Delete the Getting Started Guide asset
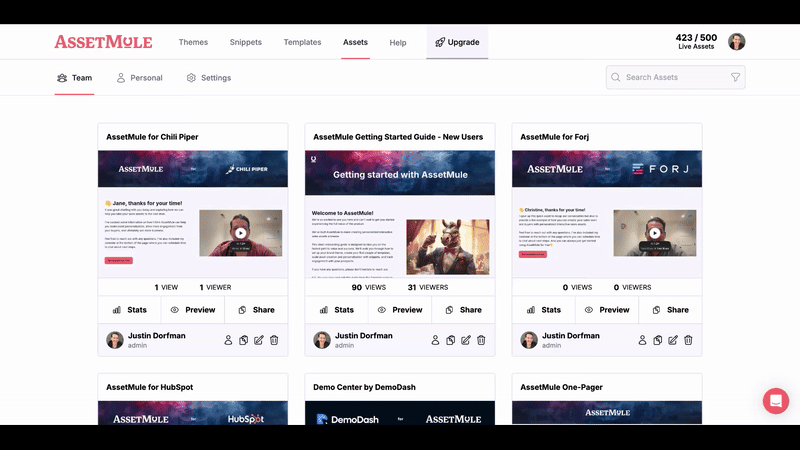 (481, 340)
